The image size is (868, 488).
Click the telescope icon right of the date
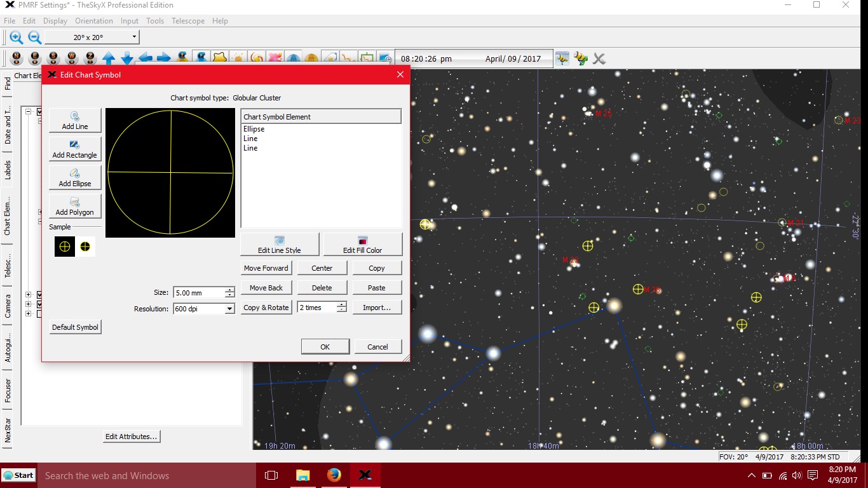pyautogui.click(x=562, y=58)
